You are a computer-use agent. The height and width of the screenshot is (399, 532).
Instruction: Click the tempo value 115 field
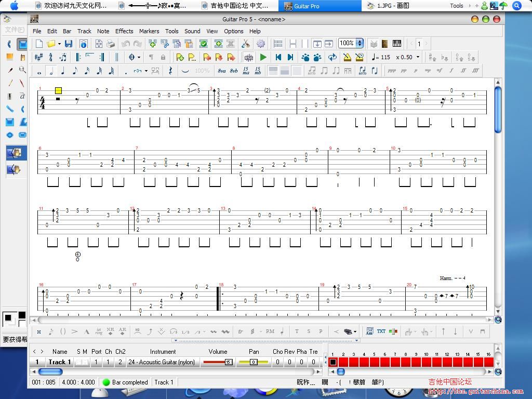pyautogui.click(x=385, y=57)
